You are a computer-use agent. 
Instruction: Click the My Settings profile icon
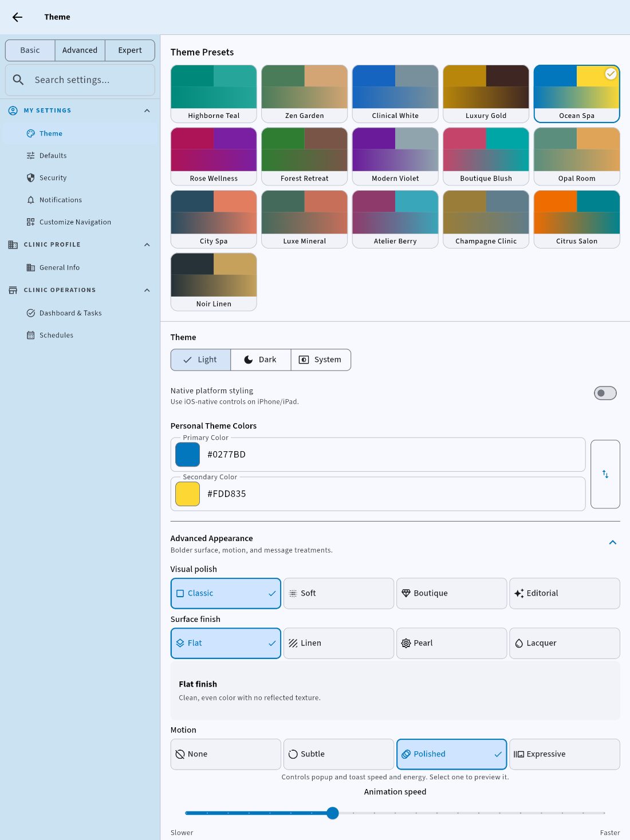13,111
